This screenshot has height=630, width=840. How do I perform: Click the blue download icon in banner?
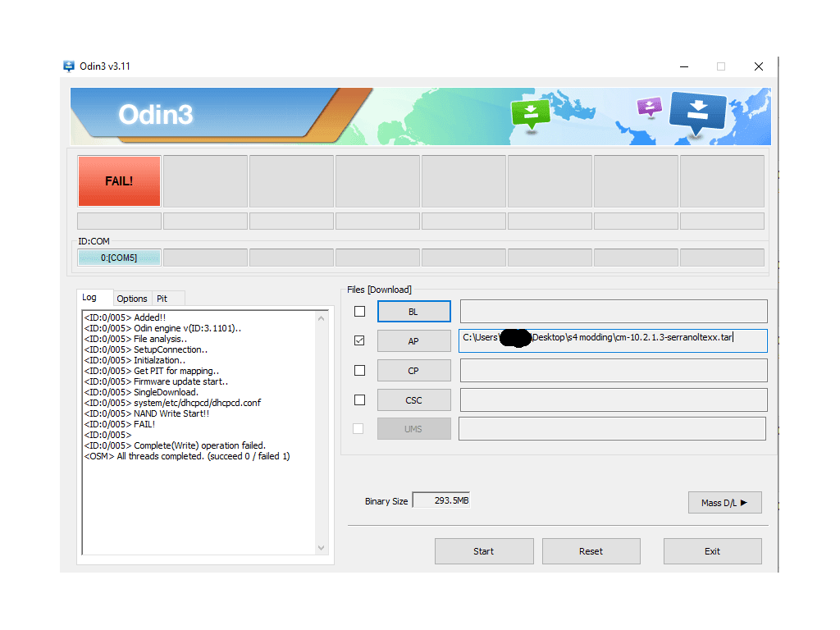(x=697, y=112)
